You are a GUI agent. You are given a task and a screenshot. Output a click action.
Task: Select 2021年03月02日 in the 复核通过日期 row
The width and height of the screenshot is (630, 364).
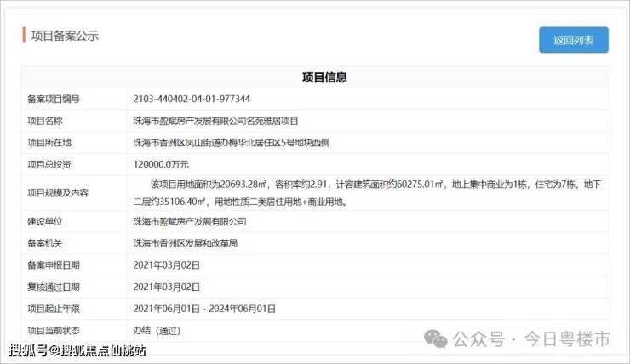[x=166, y=287]
